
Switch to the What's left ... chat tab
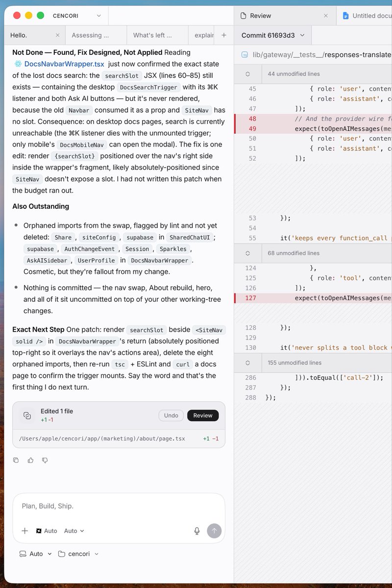157,35
